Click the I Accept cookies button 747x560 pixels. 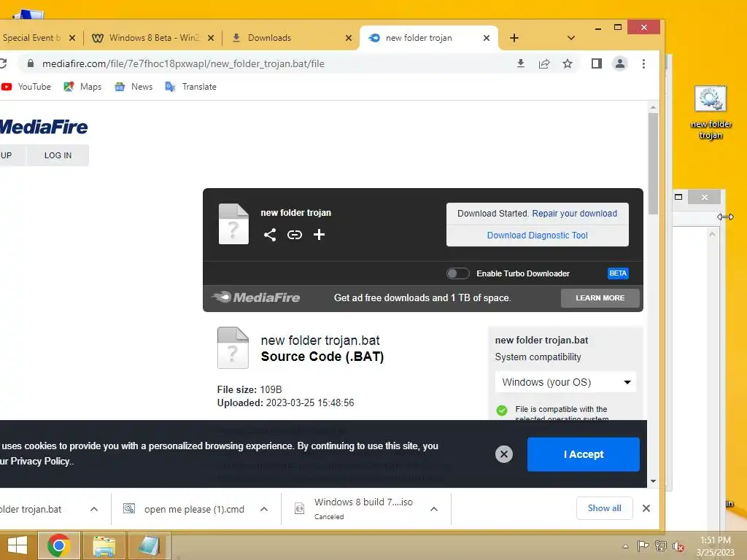tap(583, 454)
